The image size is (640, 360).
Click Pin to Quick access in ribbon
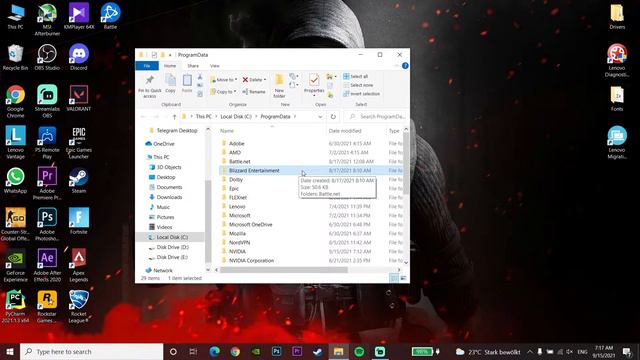(x=150, y=87)
